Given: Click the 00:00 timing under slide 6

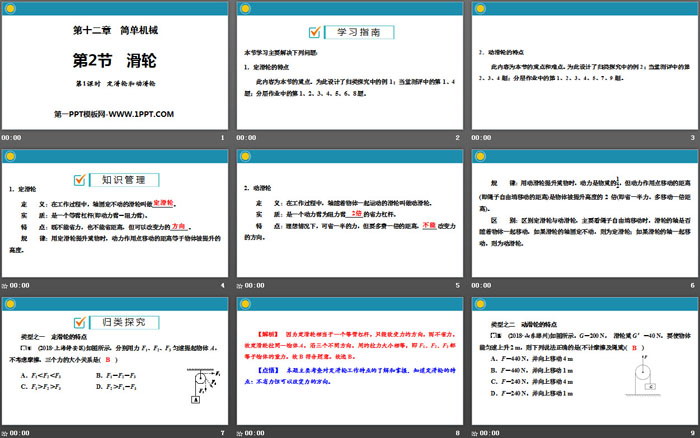Looking at the screenshot, I should coord(481,285).
